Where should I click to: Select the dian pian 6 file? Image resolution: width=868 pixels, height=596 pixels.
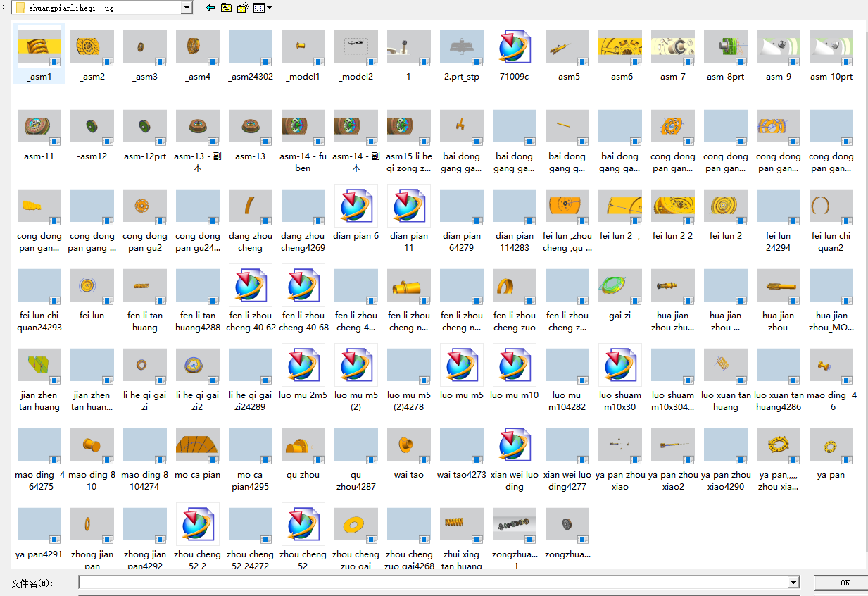[356, 213]
